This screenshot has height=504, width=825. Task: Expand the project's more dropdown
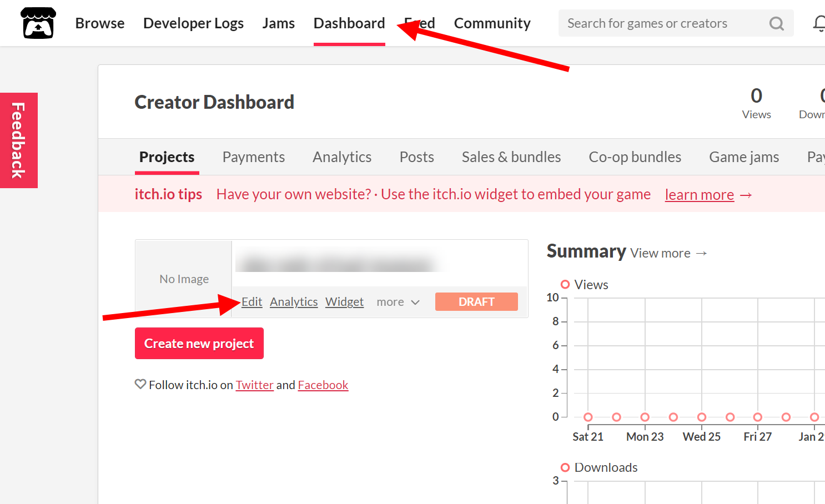(x=398, y=302)
